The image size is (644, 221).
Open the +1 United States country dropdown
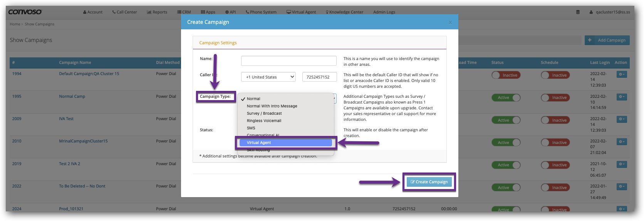tap(268, 77)
